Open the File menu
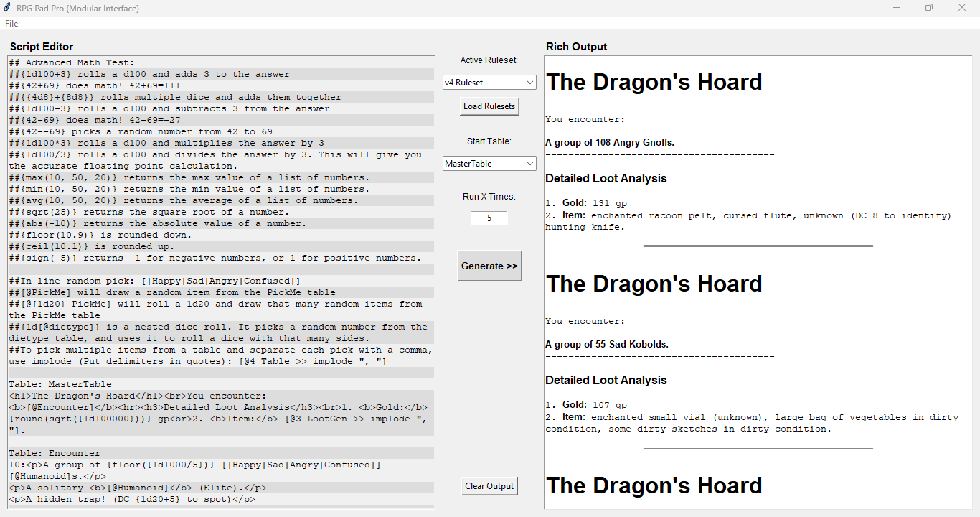 pos(11,24)
